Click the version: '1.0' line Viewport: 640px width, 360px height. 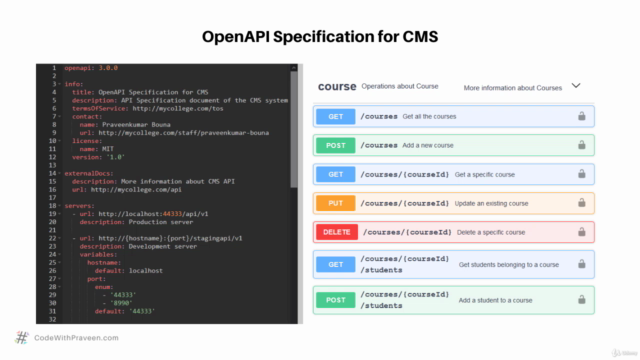tap(98, 157)
